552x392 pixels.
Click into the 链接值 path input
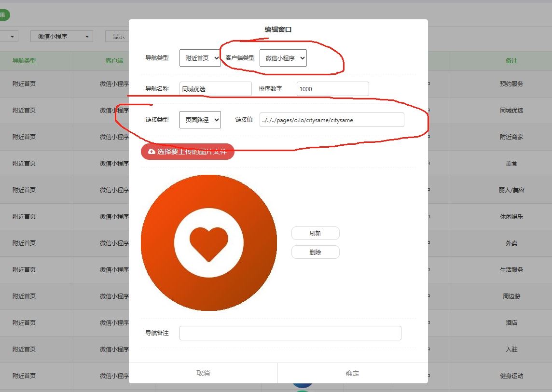coord(331,120)
